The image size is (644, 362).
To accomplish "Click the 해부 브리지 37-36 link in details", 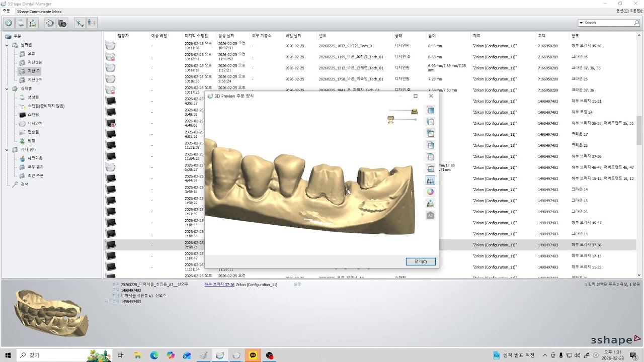I will click(219, 285).
